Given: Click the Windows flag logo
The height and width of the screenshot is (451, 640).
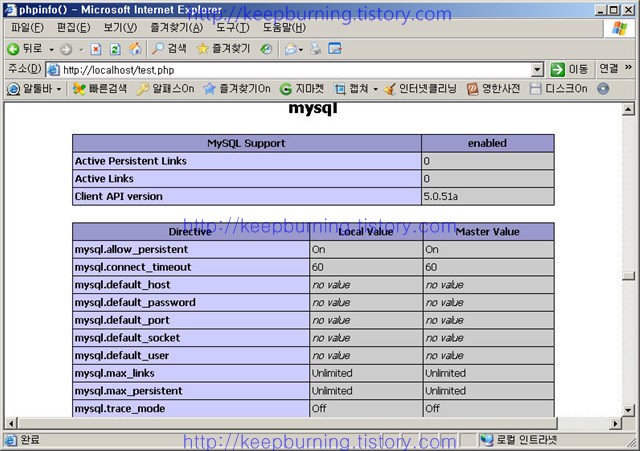Looking at the screenshot, I should coord(619,28).
